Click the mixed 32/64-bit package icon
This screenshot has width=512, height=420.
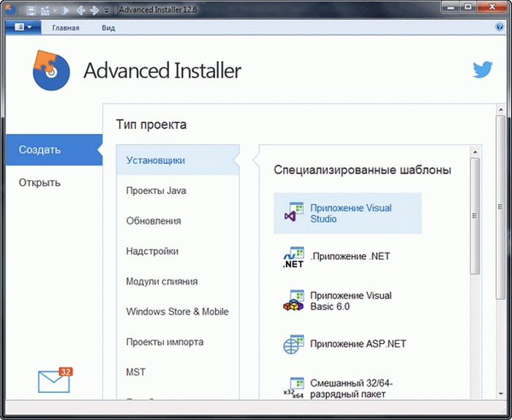coord(293,388)
